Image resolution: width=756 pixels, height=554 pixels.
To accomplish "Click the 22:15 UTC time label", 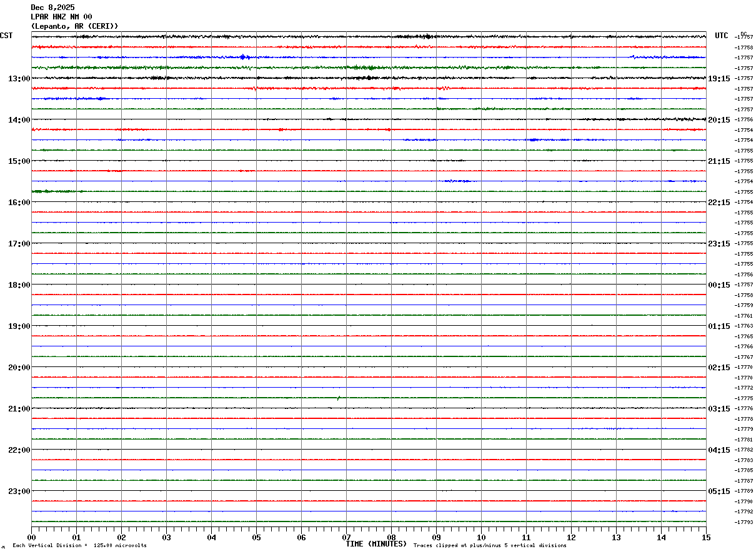I will 719,203.
